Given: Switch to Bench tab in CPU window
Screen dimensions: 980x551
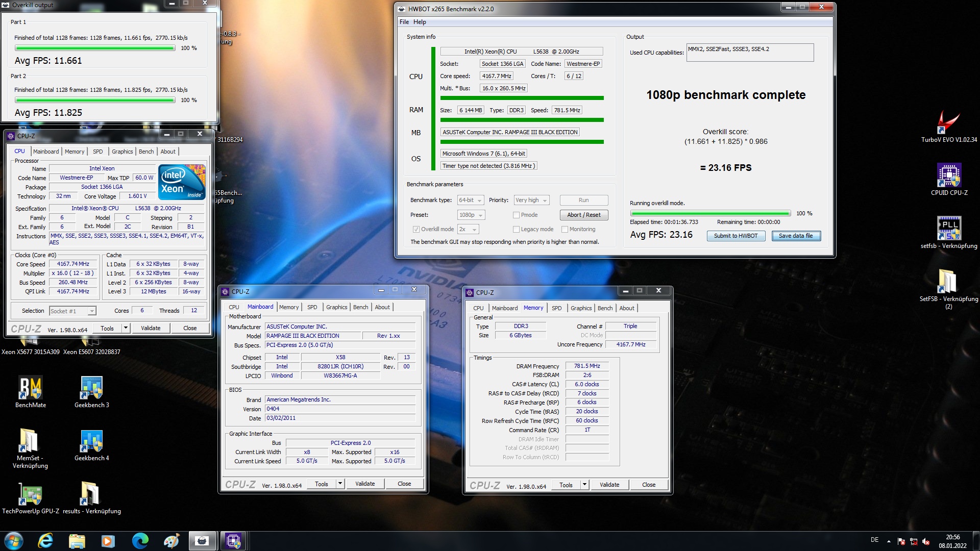Looking at the screenshot, I should 146,152.
